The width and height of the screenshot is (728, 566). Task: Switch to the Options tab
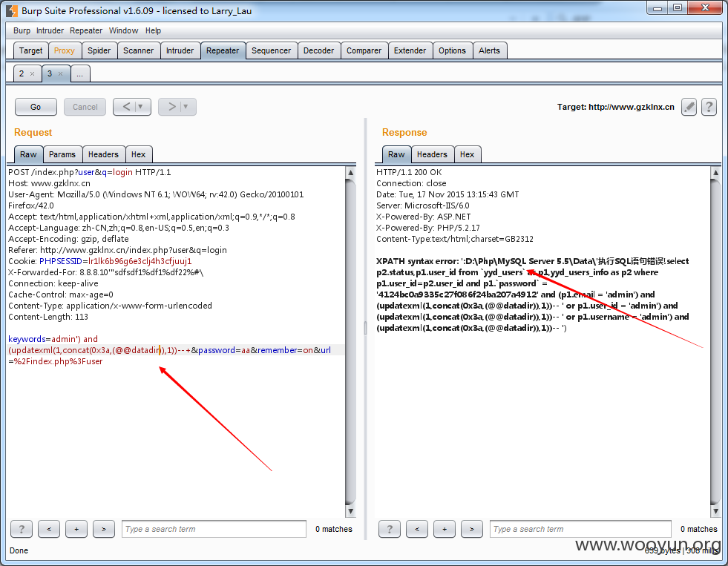452,50
